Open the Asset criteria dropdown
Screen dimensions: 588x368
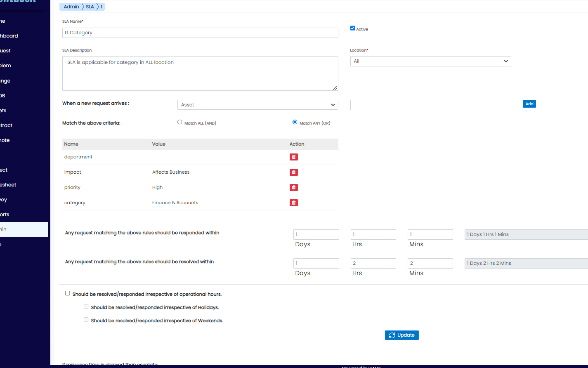pyautogui.click(x=258, y=105)
